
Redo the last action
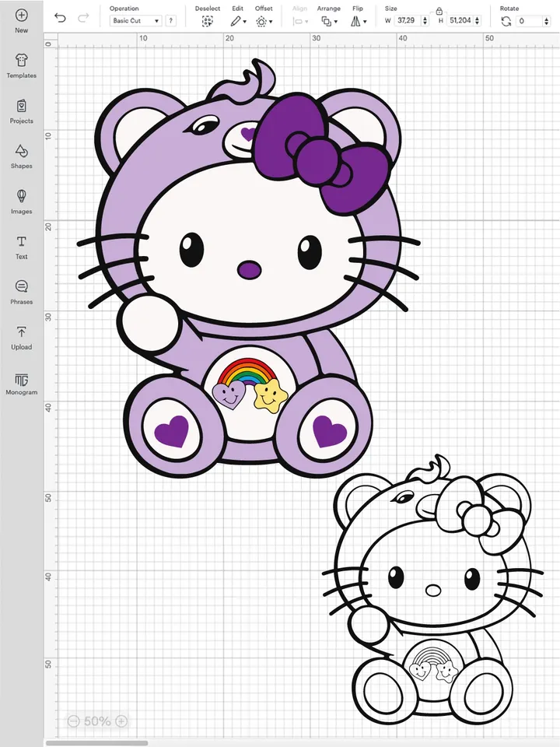[x=83, y=19]
